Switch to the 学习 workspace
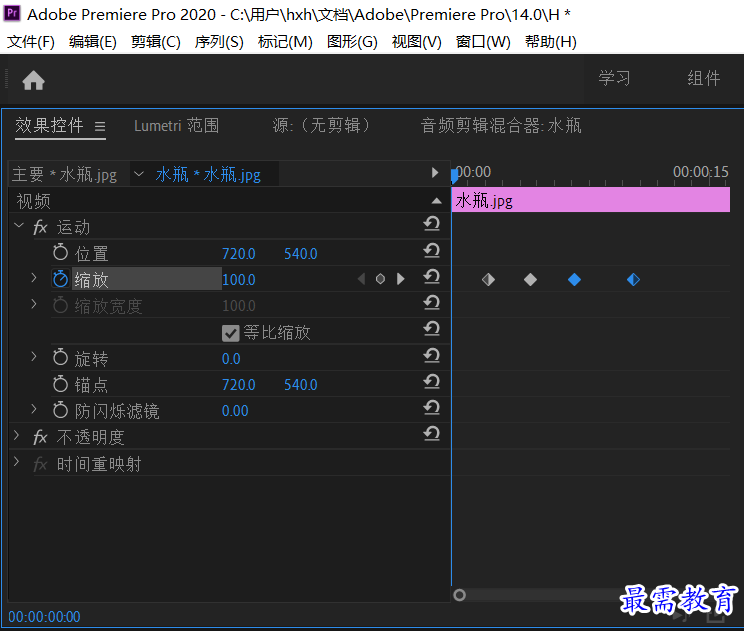This screenshot has height=631, width=744. [614, 78]
